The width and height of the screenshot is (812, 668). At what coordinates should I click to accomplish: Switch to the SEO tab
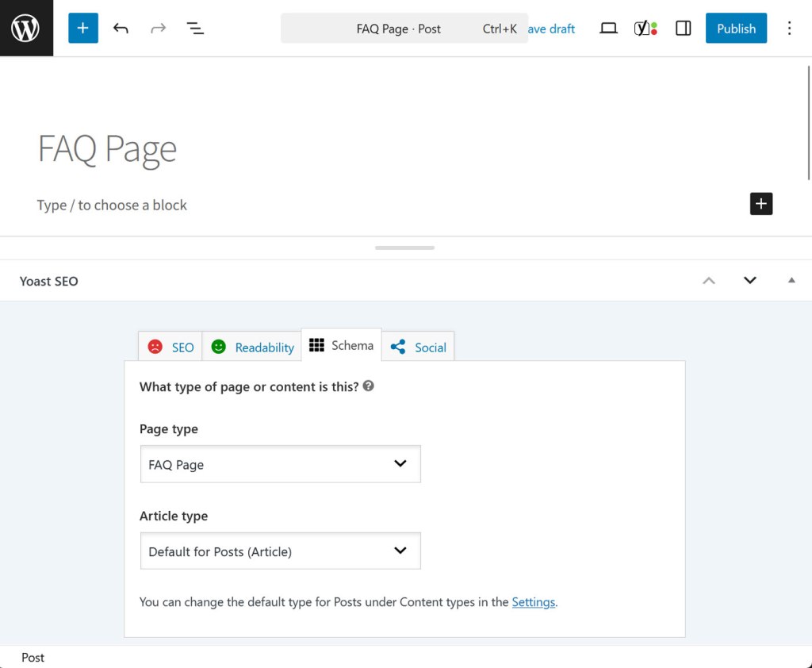click(170, 347)
